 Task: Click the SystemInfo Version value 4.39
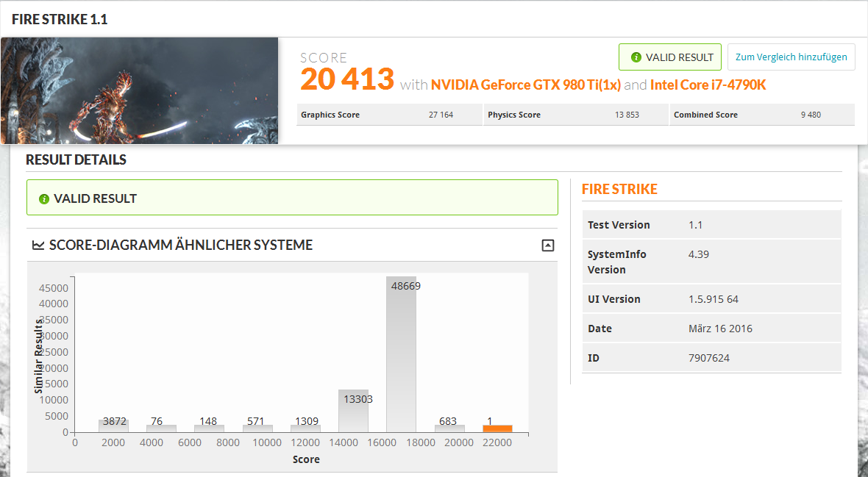click(699, 254)
